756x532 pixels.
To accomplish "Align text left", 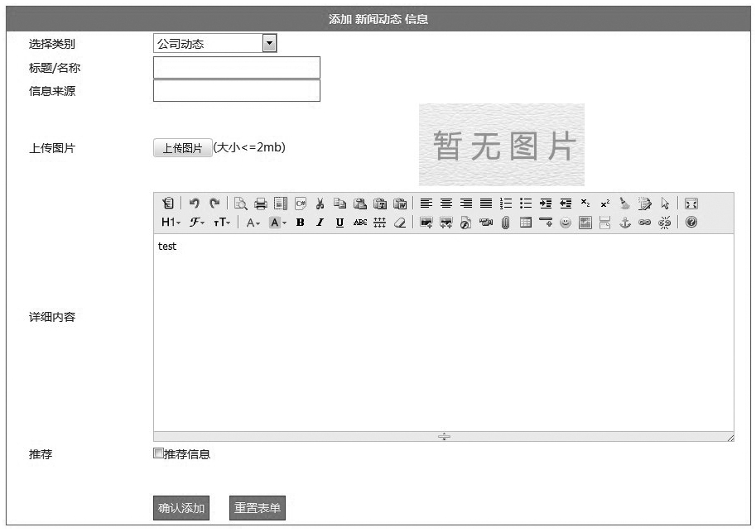I will [426, 204].
